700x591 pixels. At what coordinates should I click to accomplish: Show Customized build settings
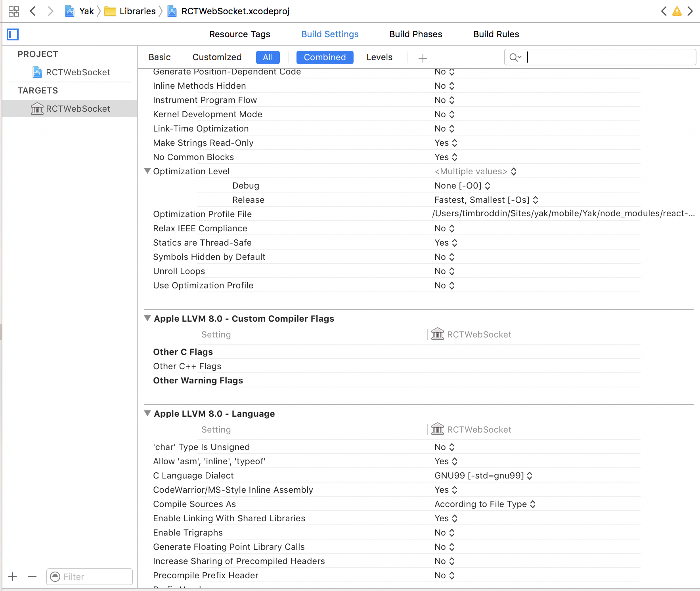(x=217, y=57)
